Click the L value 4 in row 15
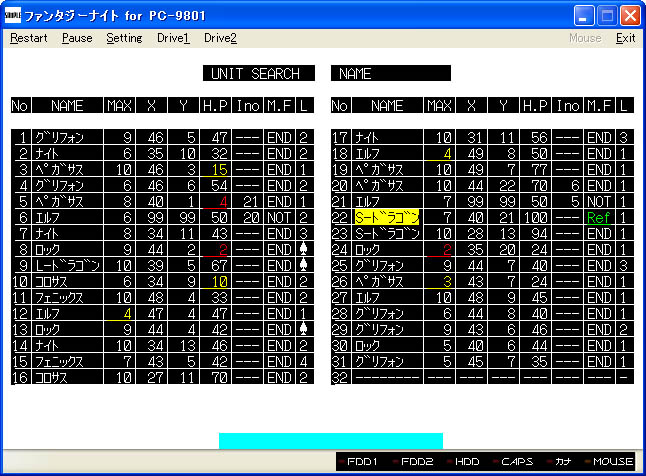The height and width of the screenshot is (476, 646). coord(304,361)
